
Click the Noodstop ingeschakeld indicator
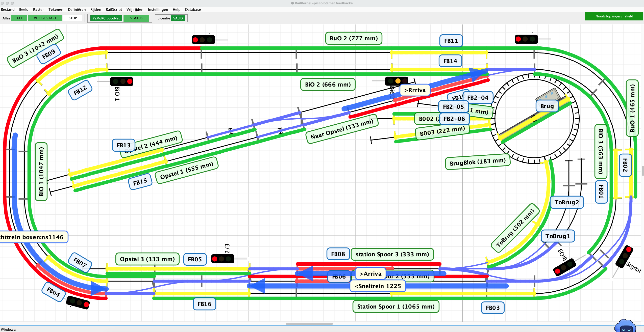pyautogui.click(x=614, y=16)
